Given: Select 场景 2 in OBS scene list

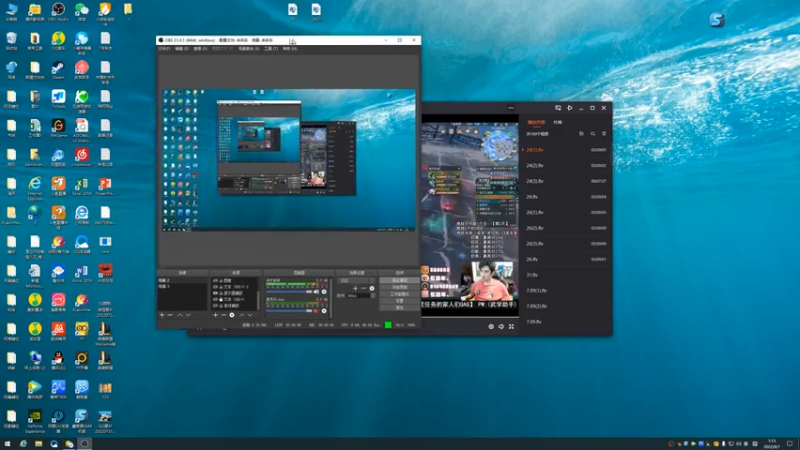Looking at the screenshot, I should [182, 280].
